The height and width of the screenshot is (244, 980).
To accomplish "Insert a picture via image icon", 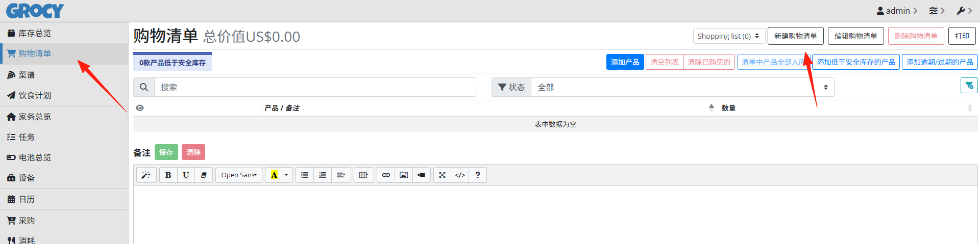I will tap(404, 175).
